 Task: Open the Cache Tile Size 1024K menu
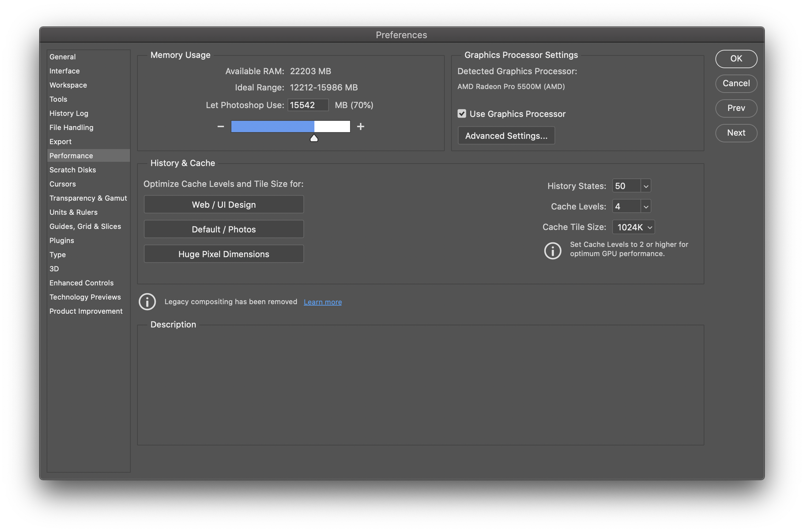pyautogui.click(x=633, y=227)
